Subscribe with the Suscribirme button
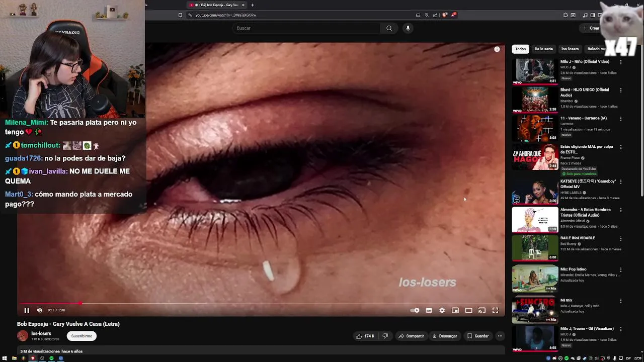The image size is (644, 362). click(82, 336)
